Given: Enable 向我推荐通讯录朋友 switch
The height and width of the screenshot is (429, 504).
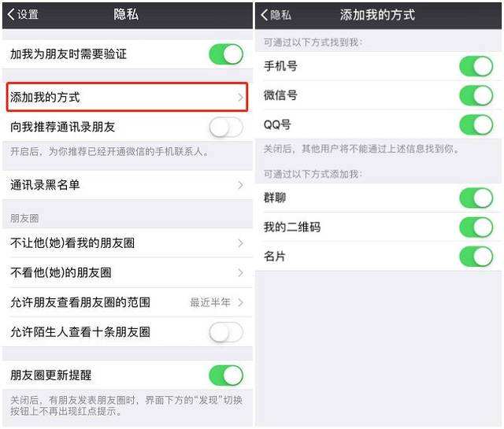Looking at the screenshot, I should point(226,127).
